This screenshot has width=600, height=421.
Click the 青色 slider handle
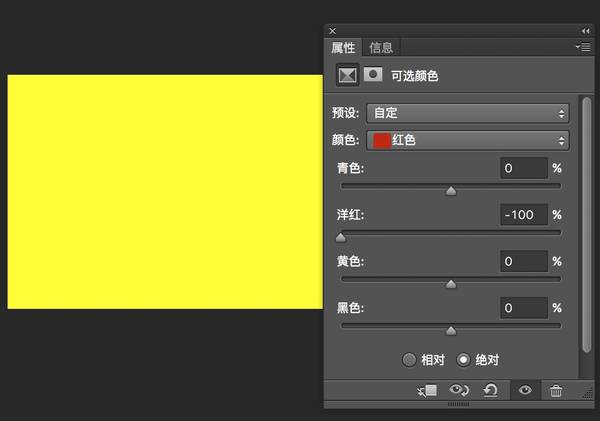pos(451,191)
